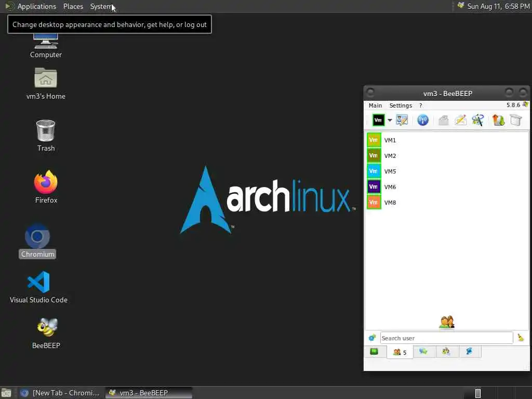Screen dimensions: 532x399
Task: Open the Applications menu in top panel
Action: (37, 6)
